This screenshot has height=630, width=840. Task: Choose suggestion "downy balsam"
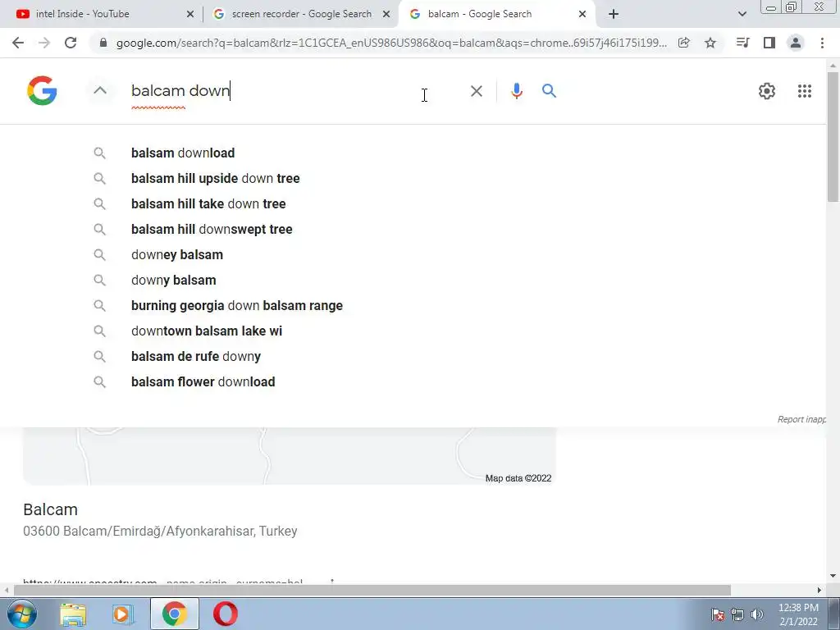pyautogui.click(x=174, y=281)
